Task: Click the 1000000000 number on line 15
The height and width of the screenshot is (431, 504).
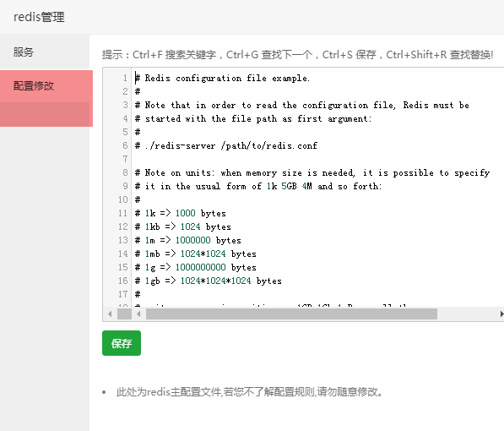Action: (201, 267)
